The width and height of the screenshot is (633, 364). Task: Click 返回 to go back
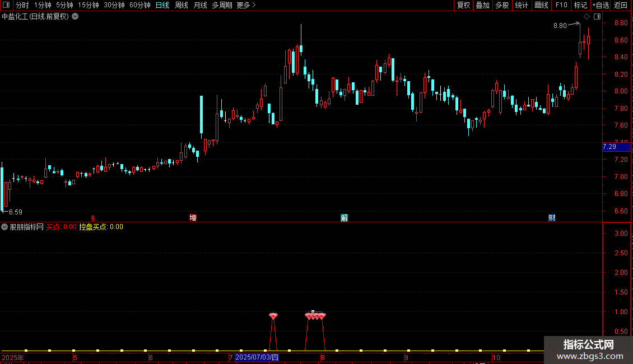(x=621, y=5)
